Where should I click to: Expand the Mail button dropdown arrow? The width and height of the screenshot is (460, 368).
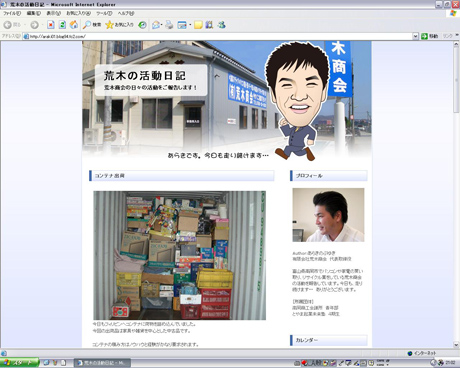point(162,25)
